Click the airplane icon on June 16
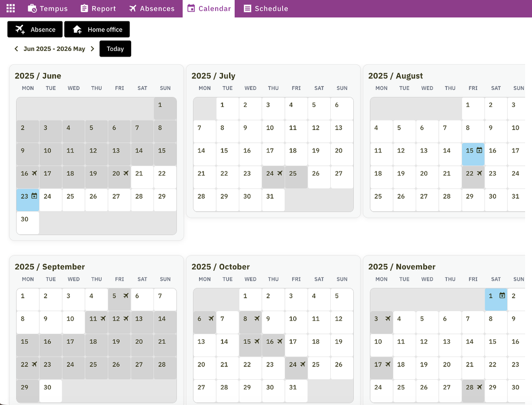Image resolution: width=532 pixels, height=405 pixels. (35, 173)
